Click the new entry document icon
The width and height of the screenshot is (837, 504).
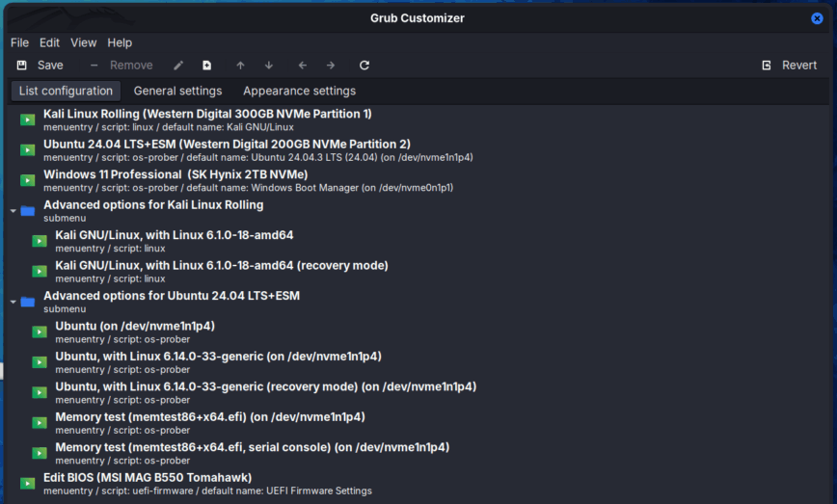[x=206, y=66]
